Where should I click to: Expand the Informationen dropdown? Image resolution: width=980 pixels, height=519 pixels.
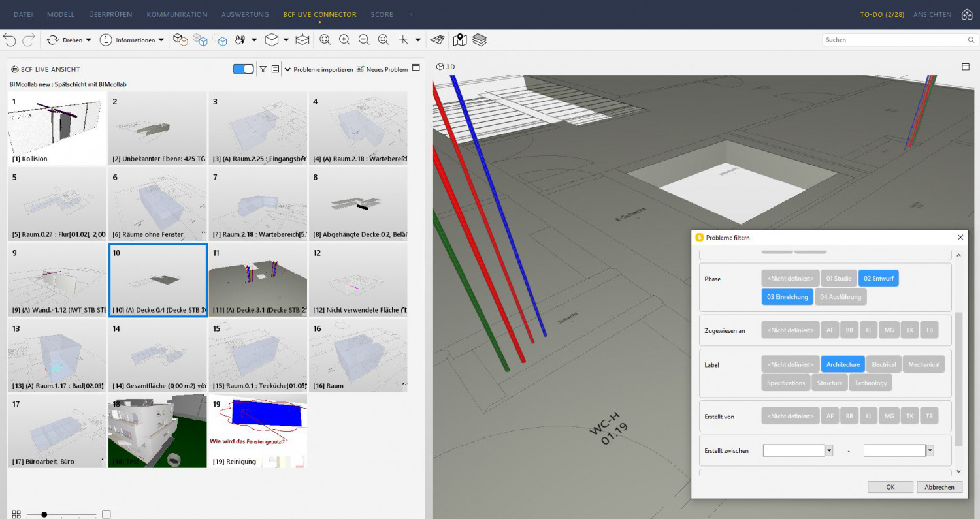tap(161, 40)
